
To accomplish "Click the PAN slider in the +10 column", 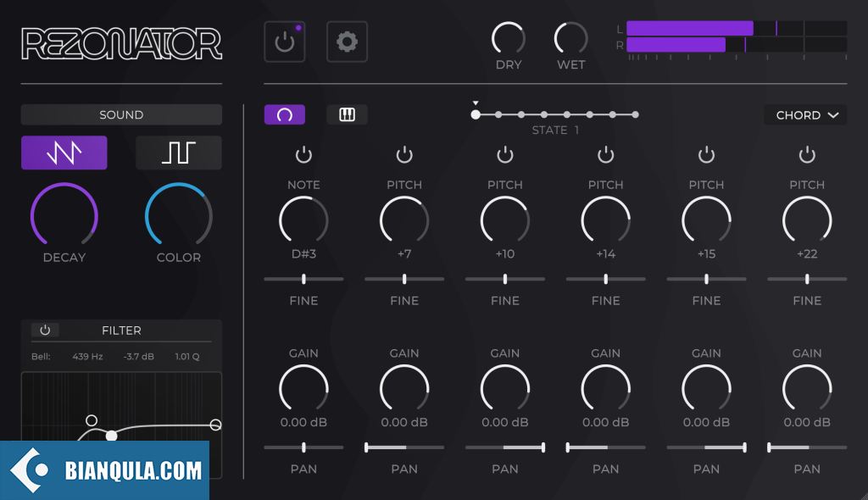I will point(505,447).
